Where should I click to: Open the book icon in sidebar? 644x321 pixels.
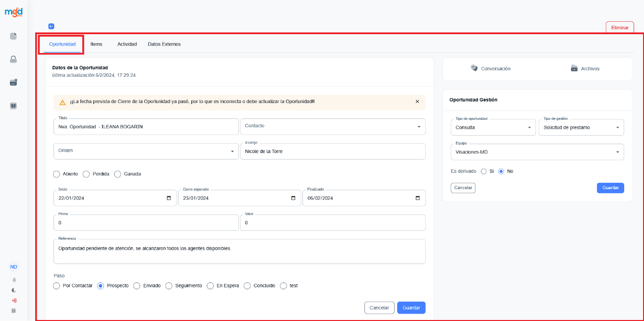(13, 106)
